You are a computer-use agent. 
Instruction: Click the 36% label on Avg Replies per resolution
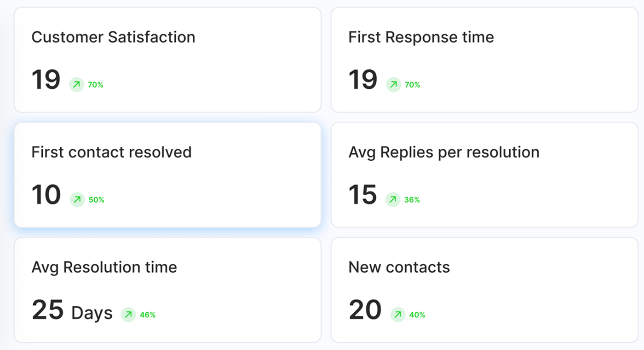click(411, 200)
